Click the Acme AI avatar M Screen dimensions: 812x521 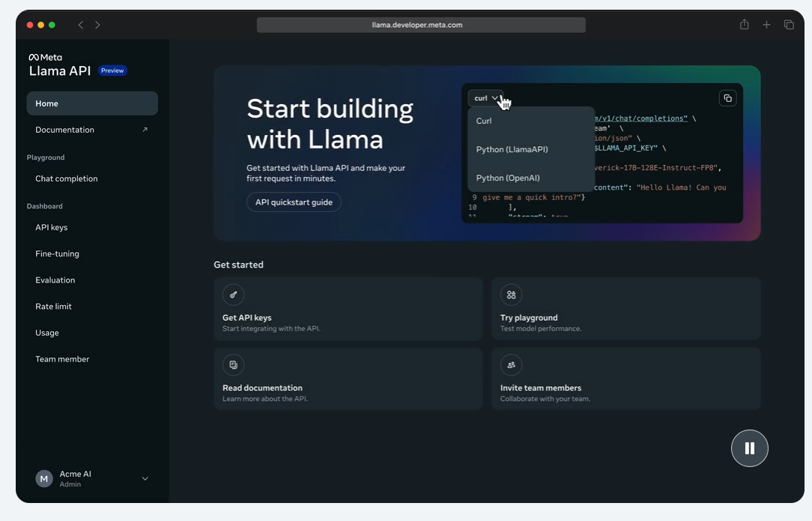[x=44, y=479]
